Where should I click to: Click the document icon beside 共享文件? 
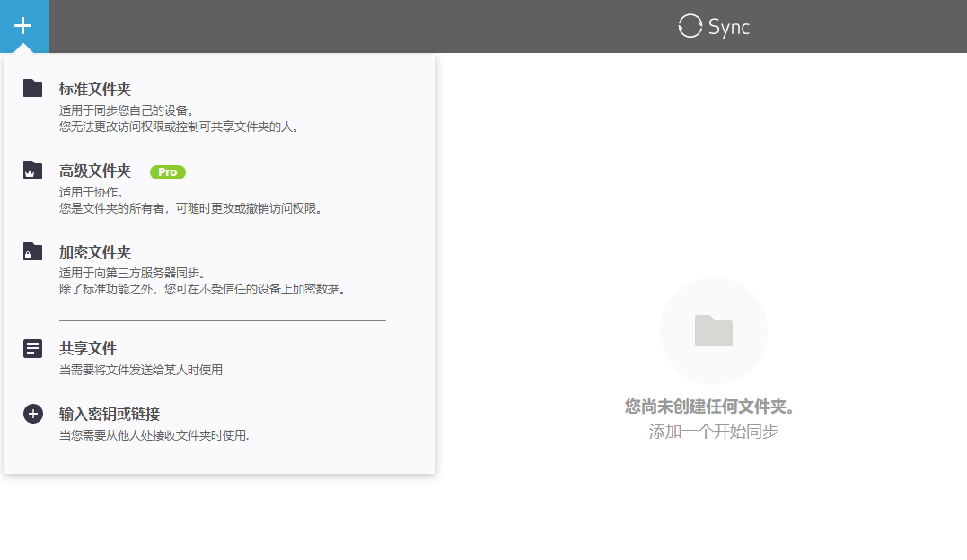[32, 348]
